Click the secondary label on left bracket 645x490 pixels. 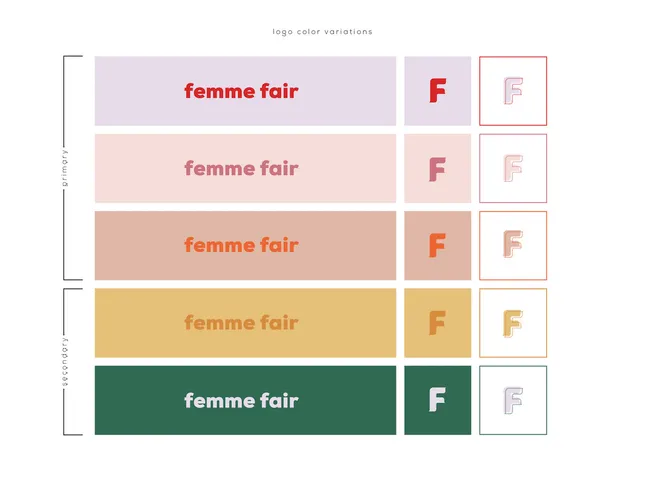point(65,362)
